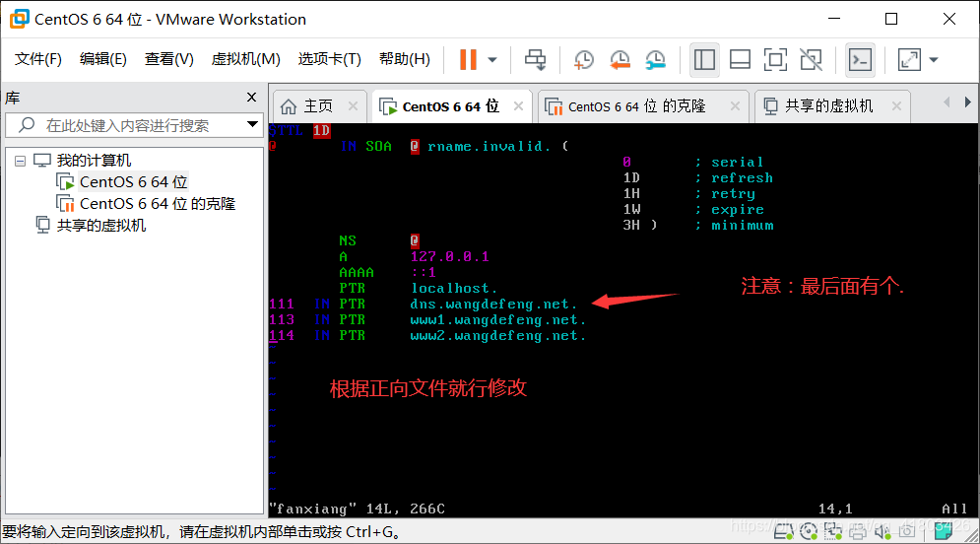Click '; serial' comment in terminal

[x=730, y=162]
